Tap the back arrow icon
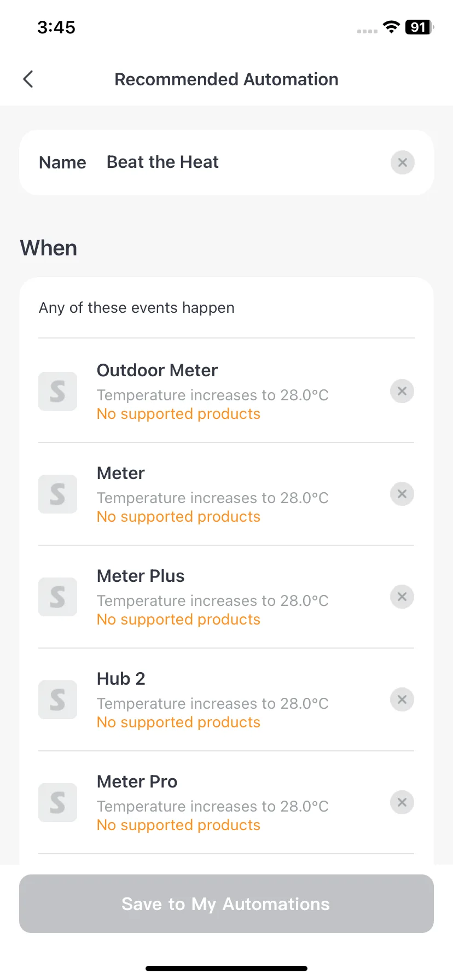The width and height of the screenshot is (453, 980). tap(28, 79)
